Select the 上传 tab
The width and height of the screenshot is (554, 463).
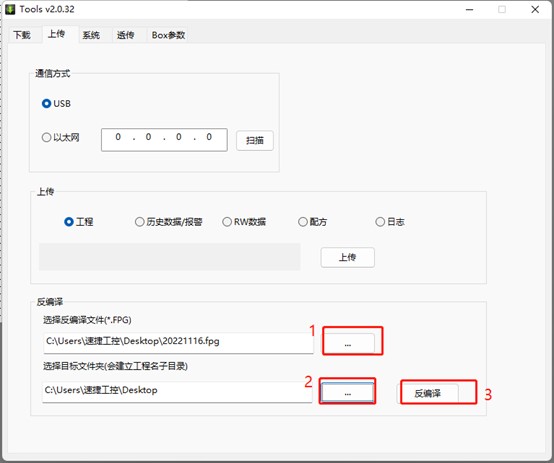57,34
